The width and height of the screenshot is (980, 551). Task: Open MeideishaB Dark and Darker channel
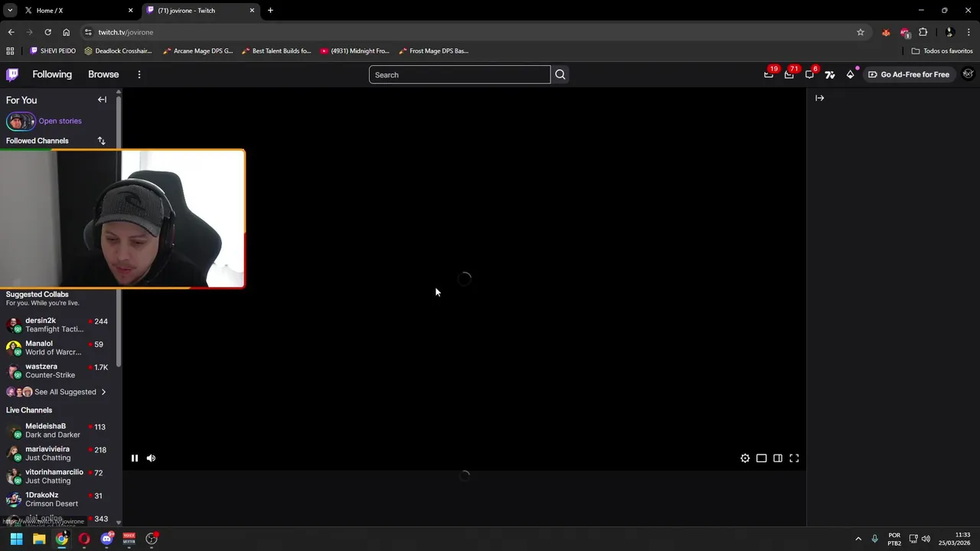point(59,430)
